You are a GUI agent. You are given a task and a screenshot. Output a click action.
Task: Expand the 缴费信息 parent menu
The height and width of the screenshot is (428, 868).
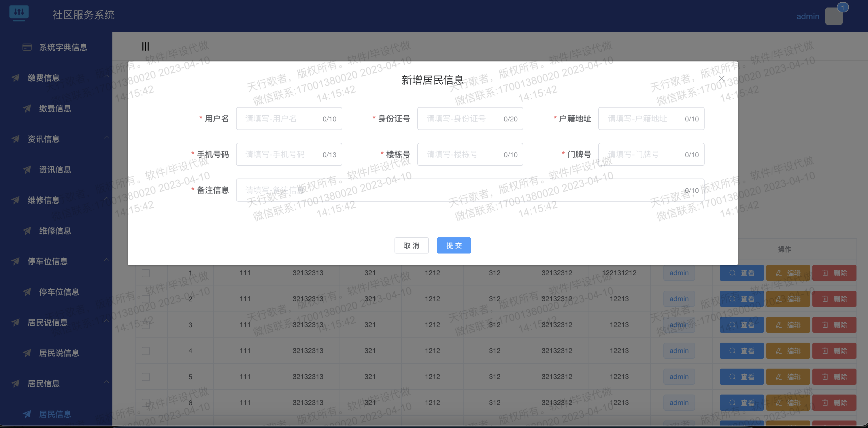click(x=56, y=78)
